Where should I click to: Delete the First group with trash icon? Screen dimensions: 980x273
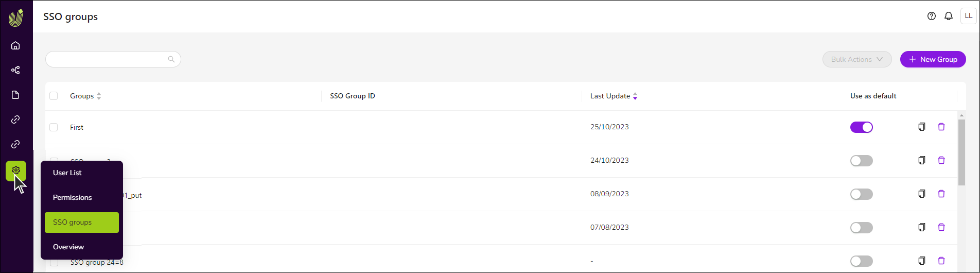click(x=941, y=127)
